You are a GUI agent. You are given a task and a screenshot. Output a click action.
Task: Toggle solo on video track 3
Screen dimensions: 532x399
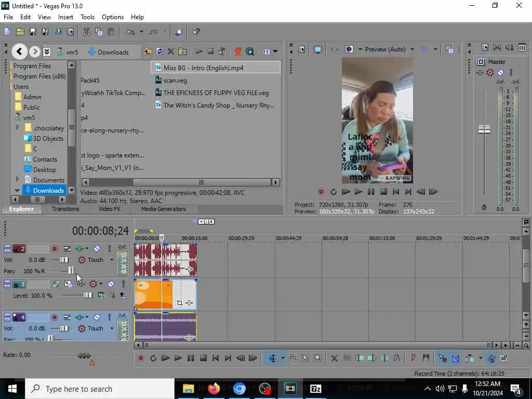124,284
